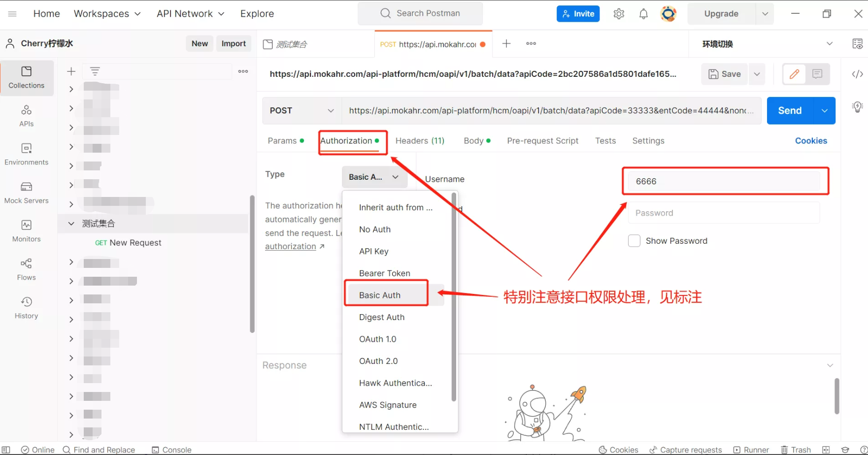Toggle sidebar icon in status bar
The height and width of the screenshot is (455, 868).
coord(6,450)
